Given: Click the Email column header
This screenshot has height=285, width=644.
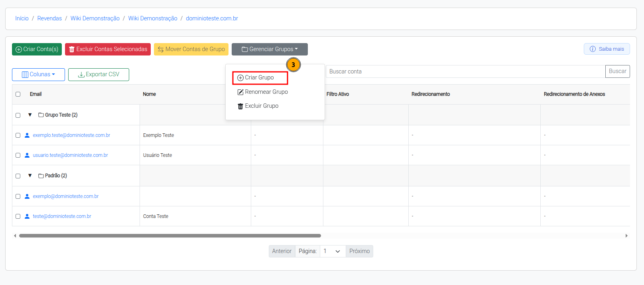Looking at the screenshot, I should pos(35,94).
